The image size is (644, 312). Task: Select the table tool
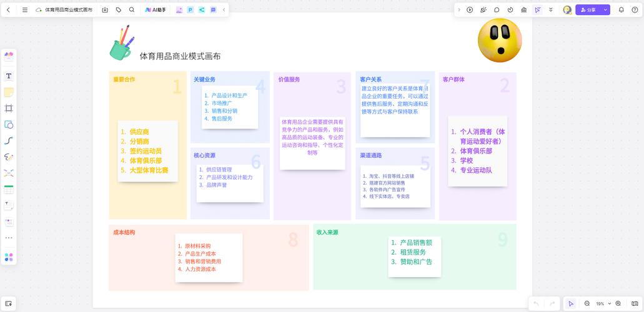click(x=9, y=189)
